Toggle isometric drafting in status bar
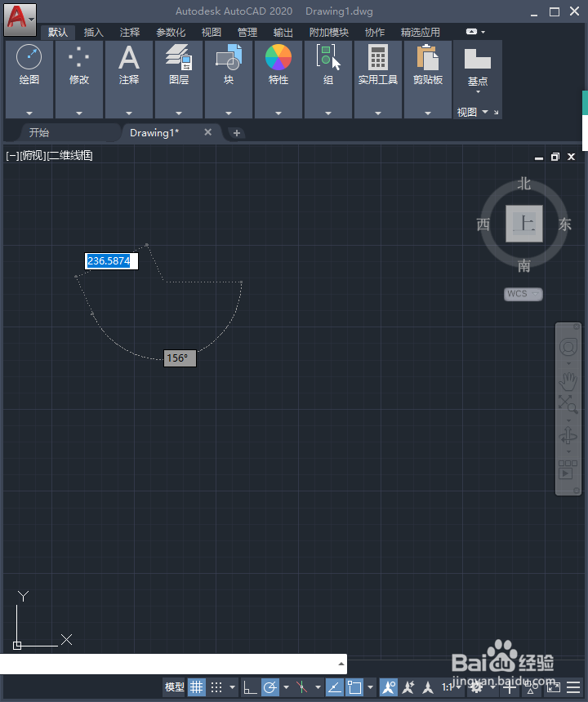 (x=301, y=686)
